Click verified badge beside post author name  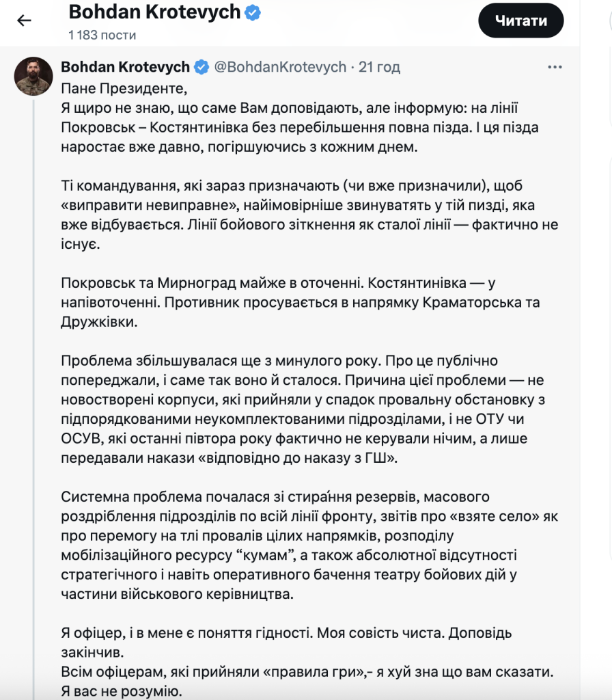pos(201,67)
